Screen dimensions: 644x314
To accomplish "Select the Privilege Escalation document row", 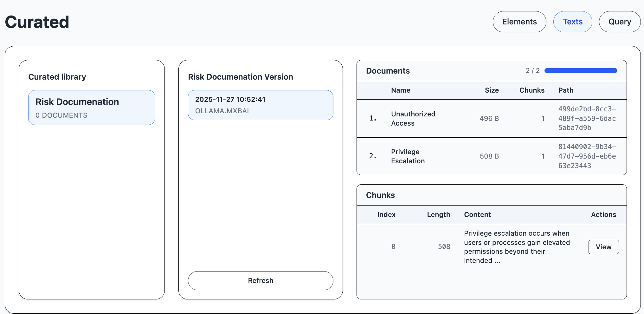I will click(x=408, y=156).
